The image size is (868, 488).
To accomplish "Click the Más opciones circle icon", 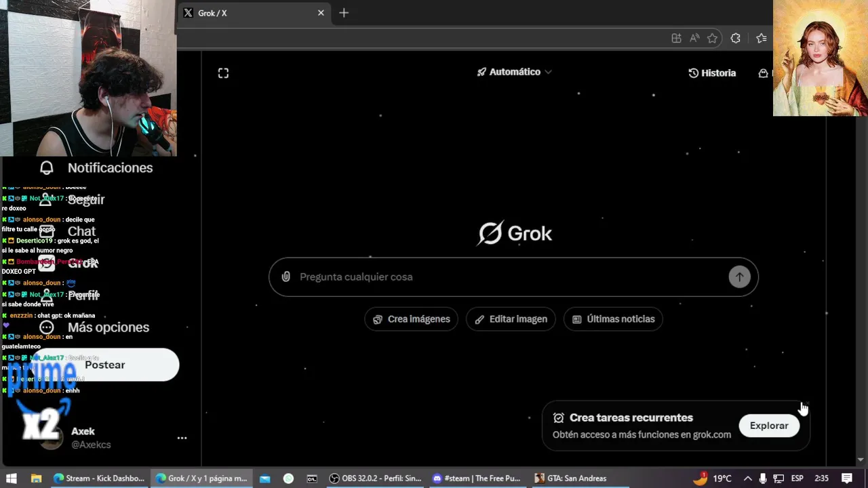I will tap(46, 327).
